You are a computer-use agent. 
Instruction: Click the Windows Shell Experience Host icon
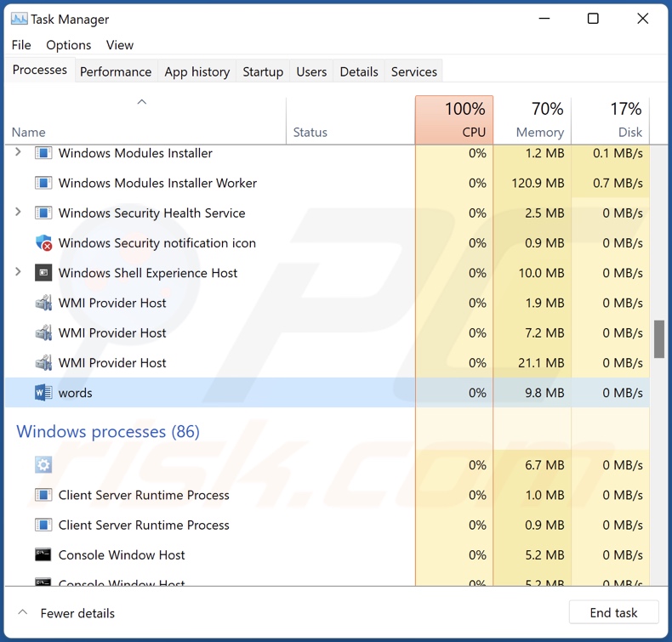(43, 273)
